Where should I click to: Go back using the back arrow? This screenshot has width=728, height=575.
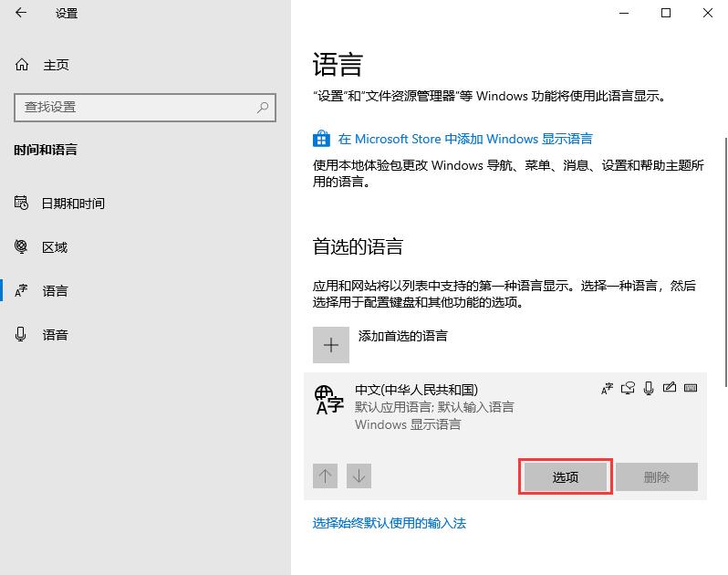21,13
